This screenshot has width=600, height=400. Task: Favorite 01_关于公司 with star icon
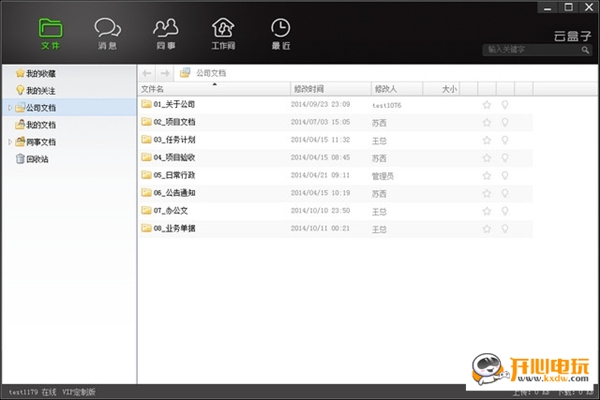[x=487, y=104]
